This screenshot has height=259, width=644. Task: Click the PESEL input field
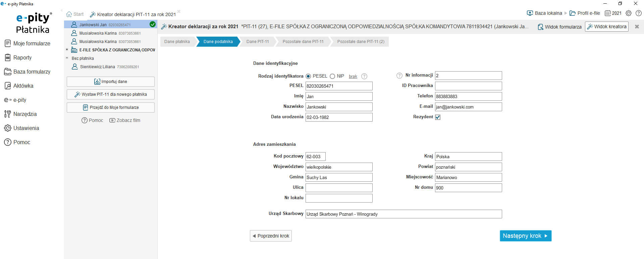click(x=339, y=86)
